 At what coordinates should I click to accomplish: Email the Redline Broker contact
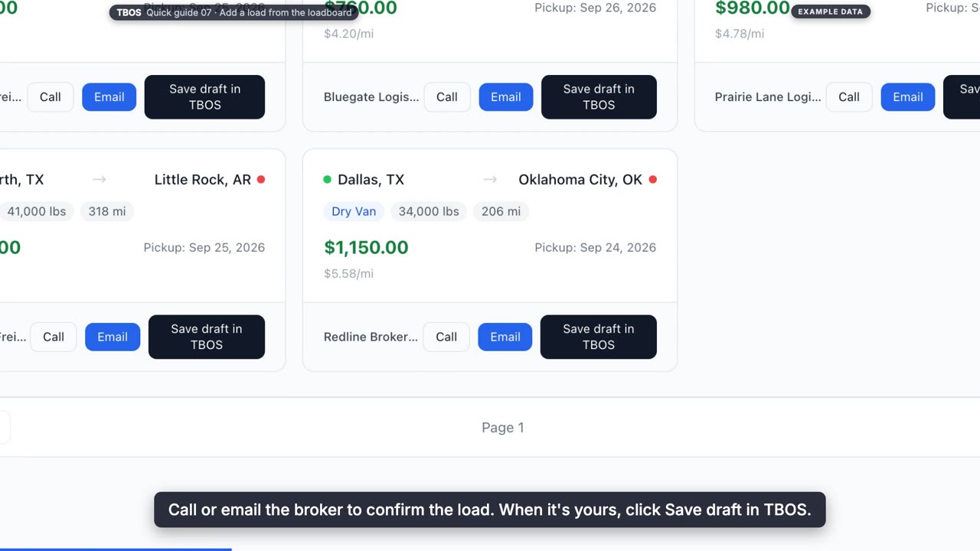pos(505,337)
